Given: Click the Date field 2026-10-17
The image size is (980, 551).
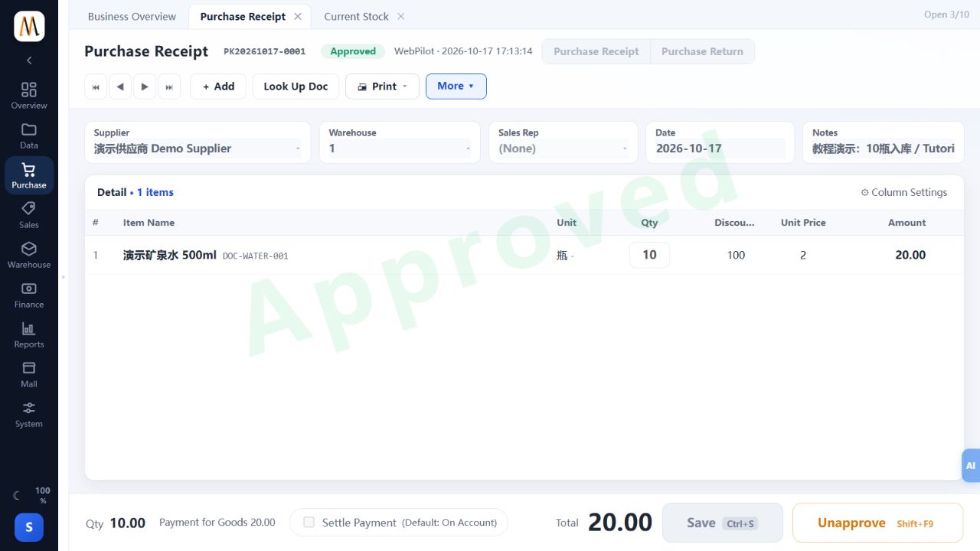Looking at the screenshot, I should tap(720, 148).
